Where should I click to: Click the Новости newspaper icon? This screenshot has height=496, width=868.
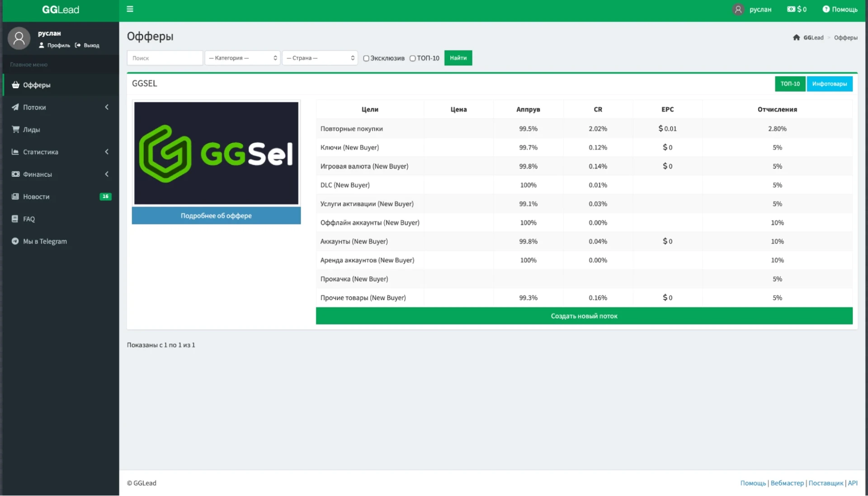pyautogui.click(x=15, y=196)
